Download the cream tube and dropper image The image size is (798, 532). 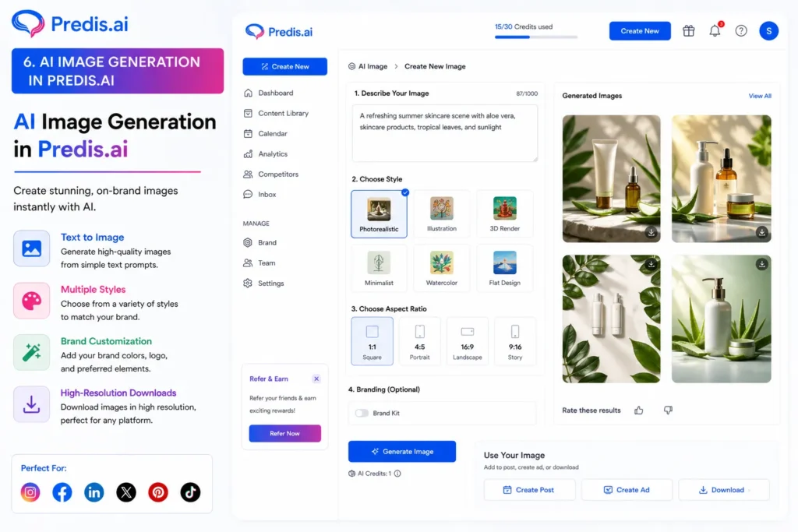[x=651, y=232]
